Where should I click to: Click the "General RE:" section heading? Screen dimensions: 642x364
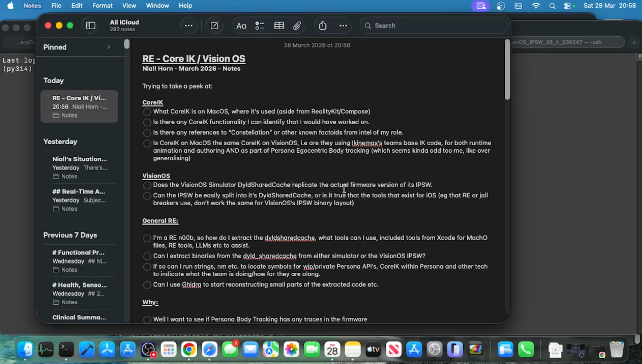pos(160,220)
